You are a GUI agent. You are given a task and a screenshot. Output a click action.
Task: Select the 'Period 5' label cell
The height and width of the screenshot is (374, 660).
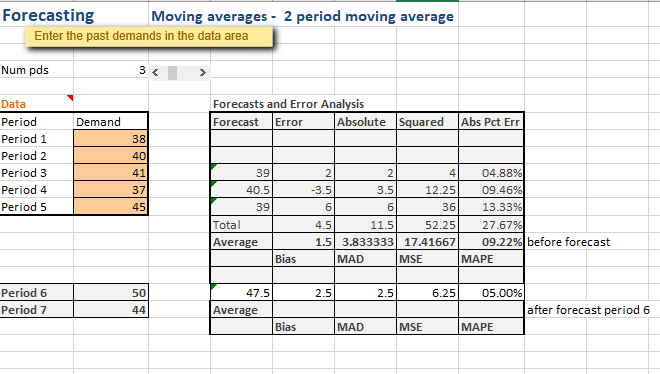(x=37, y=207)
